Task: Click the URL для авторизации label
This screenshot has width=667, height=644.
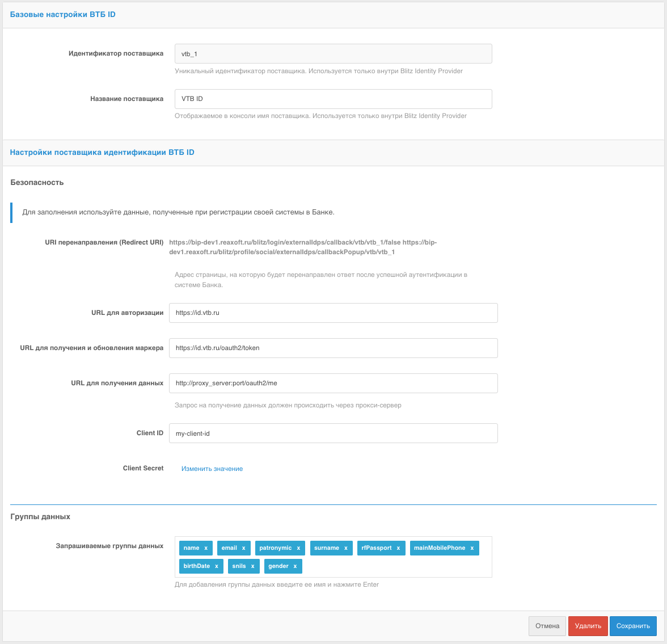Action: [127, 313]
